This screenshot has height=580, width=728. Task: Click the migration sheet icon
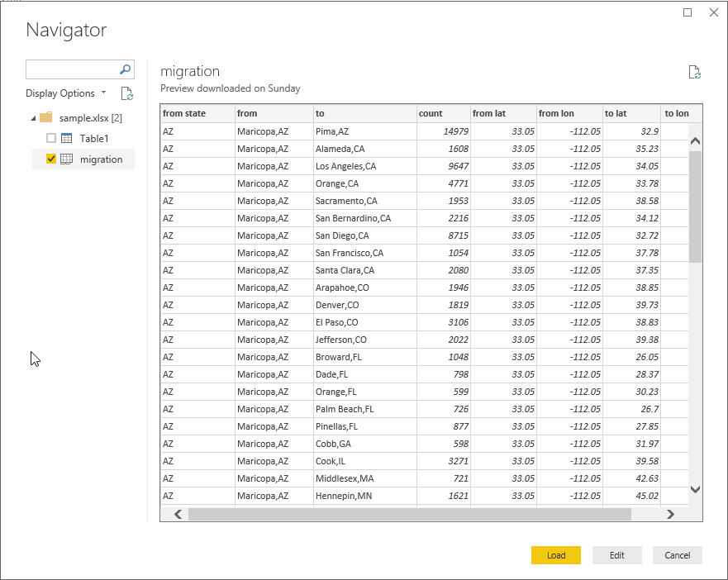coord(66,159)
